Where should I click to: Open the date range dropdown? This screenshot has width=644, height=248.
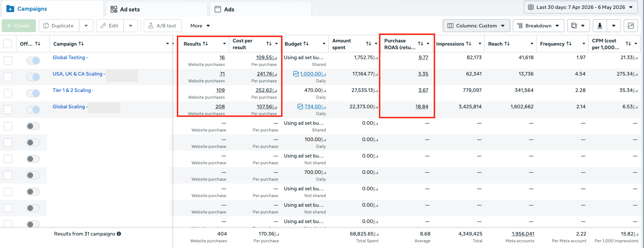click(x=580, y=7)
